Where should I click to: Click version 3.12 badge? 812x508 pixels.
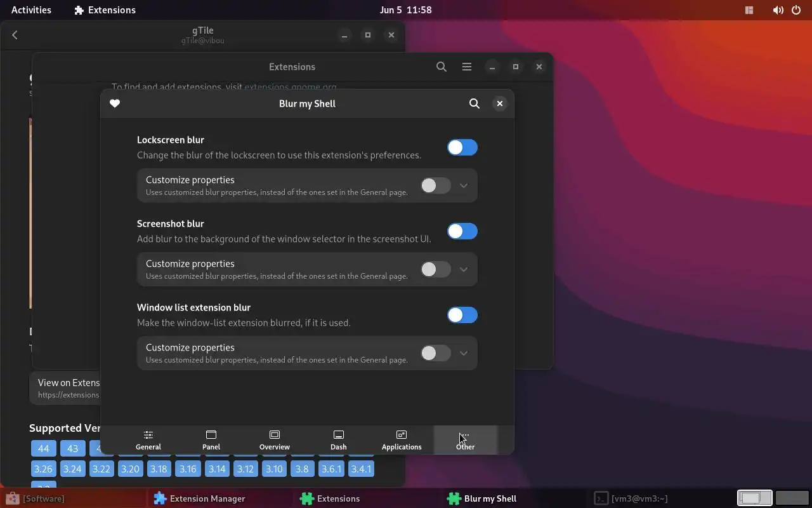coord(246,469)
